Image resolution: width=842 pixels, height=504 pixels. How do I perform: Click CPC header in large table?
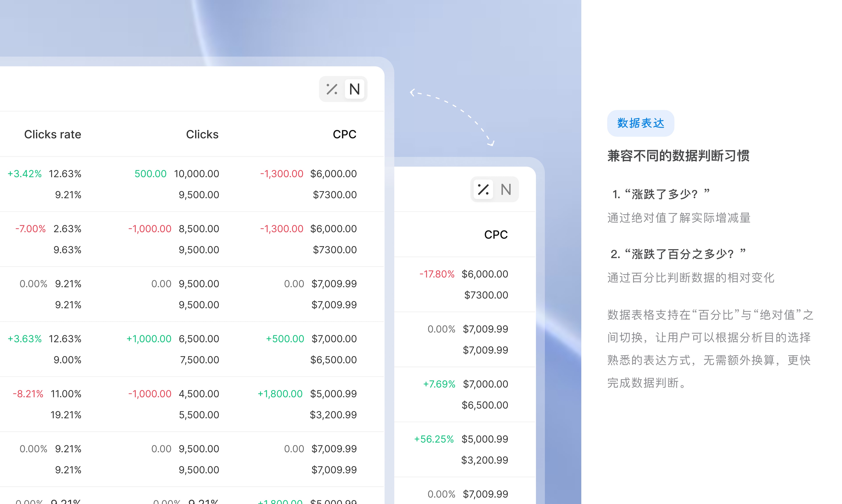[344, 134]
